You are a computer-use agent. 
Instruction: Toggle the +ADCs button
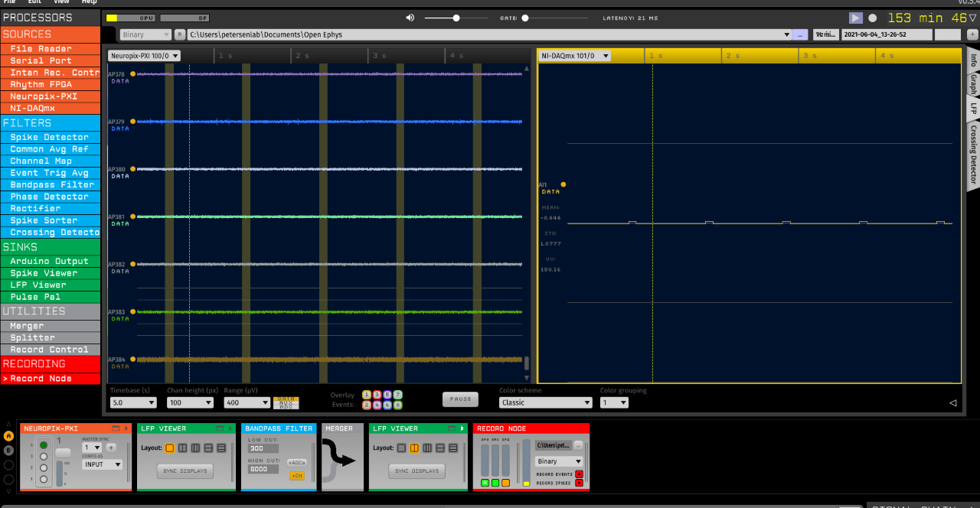coord(296,462)
